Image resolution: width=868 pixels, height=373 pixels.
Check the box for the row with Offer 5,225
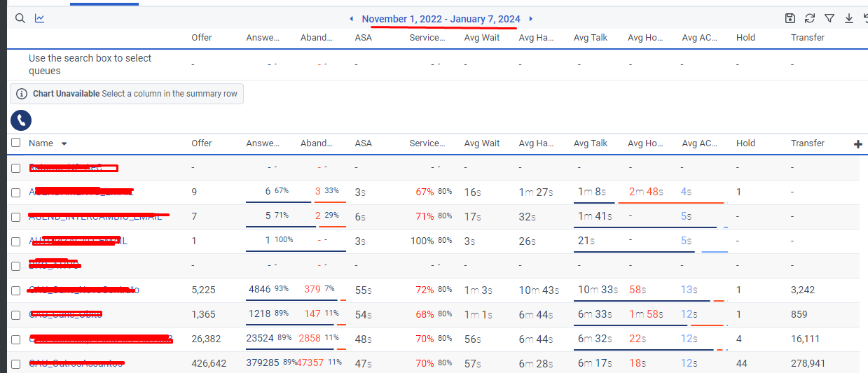[x=15, y=290]
